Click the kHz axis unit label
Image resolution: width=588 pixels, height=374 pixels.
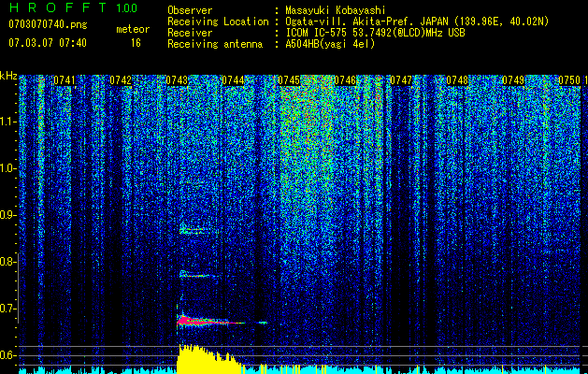8,76
